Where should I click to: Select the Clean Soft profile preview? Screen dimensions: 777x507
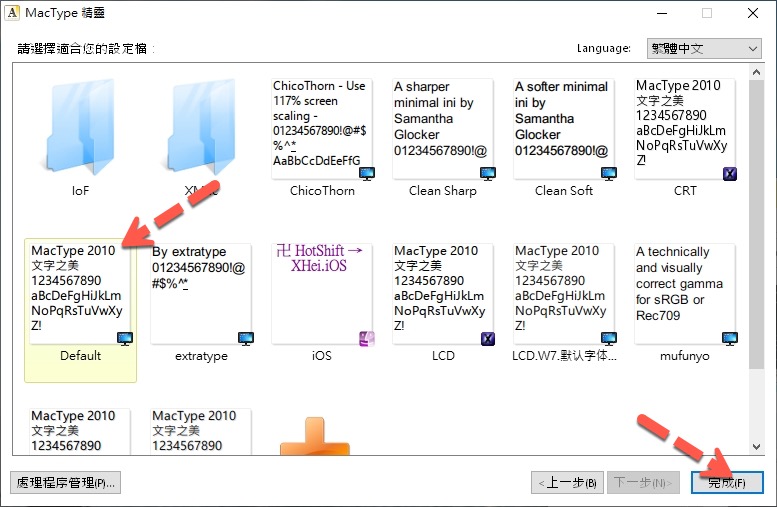tap(564, 128)
